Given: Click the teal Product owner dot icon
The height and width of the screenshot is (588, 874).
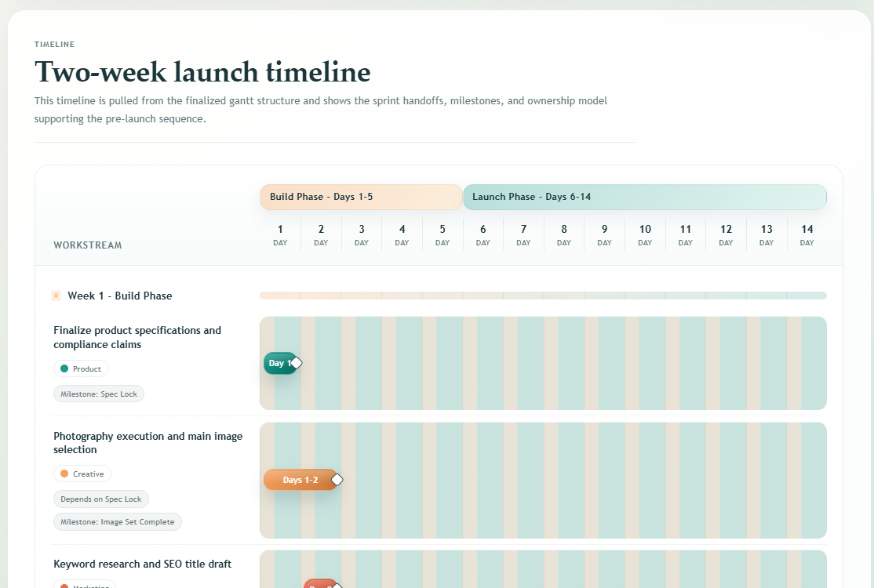Looking at the screenshot, I should point(64,368).
